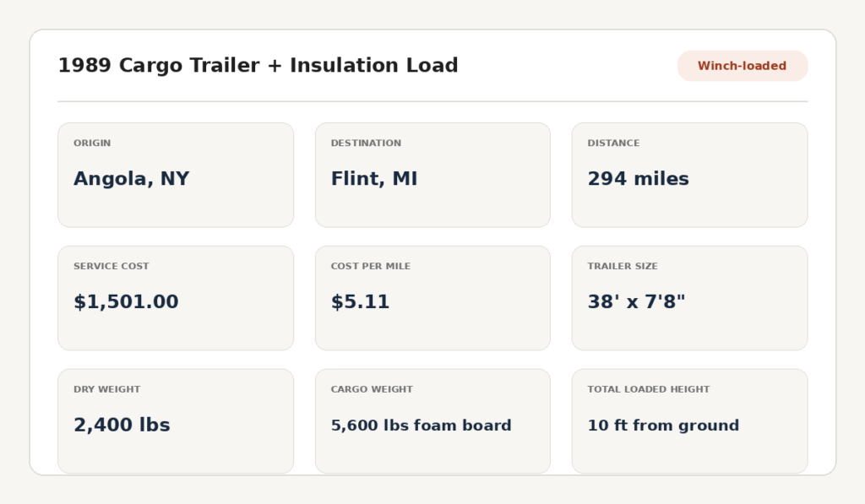Viewport: 865px width, 504px height.
Task: Open the Cargo Weight card
Action: [x=432, y=420]
